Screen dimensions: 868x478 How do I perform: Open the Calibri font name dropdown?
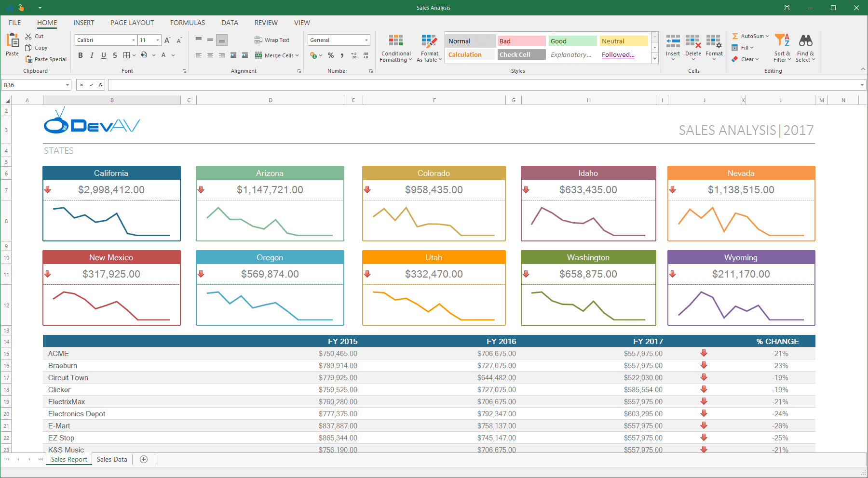click(x=134, y=40)
